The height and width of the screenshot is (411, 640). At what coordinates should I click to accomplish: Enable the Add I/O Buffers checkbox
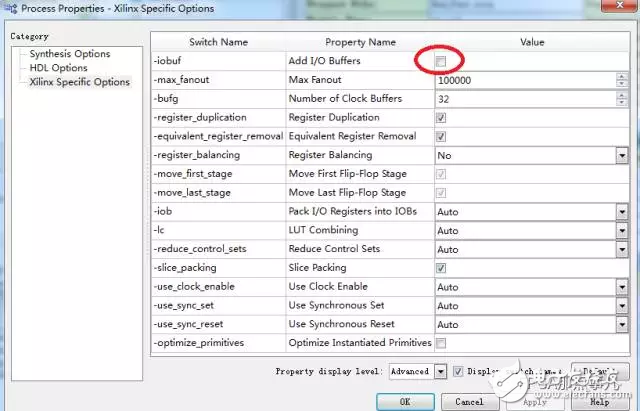coord(441,62)
